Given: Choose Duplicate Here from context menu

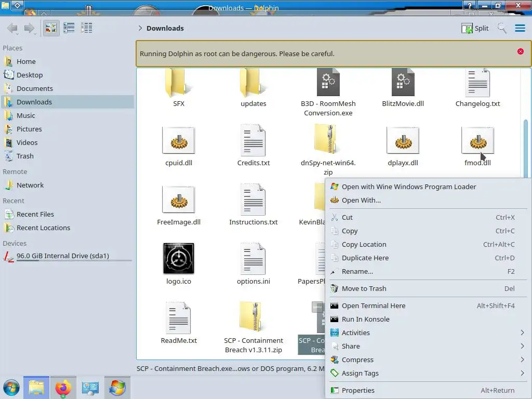Looking at the screenshot, I should pyautogui.click(x=428, y=258).
